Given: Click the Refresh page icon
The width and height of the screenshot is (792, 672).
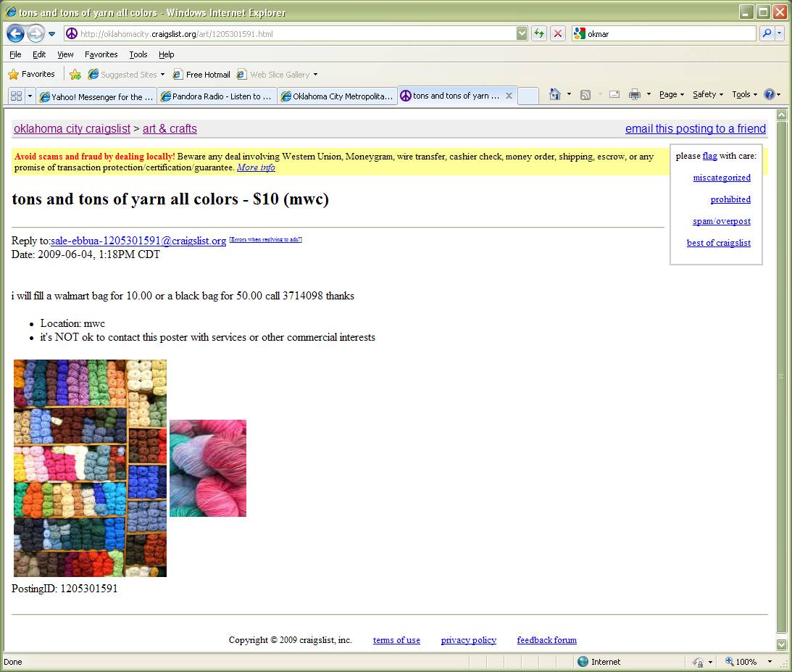Looking at the screenshot, I should pyautogui.click(x=538, y=33).
